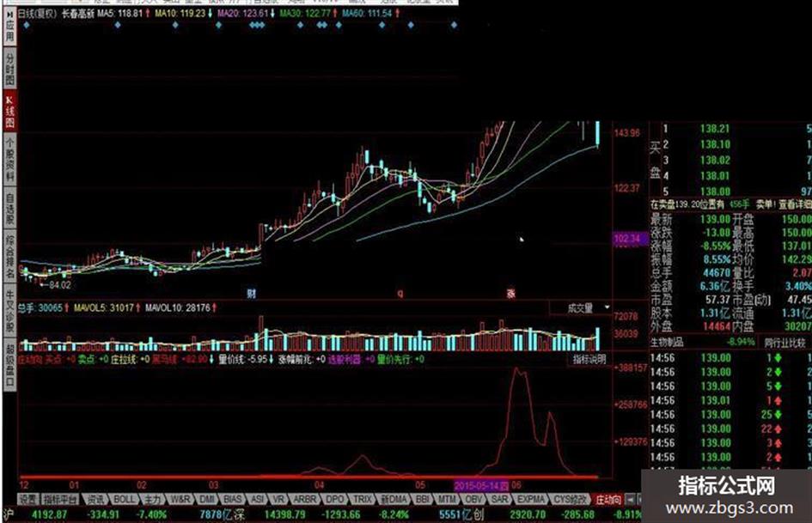Click the 长春高新 stock name

[77, 14]
